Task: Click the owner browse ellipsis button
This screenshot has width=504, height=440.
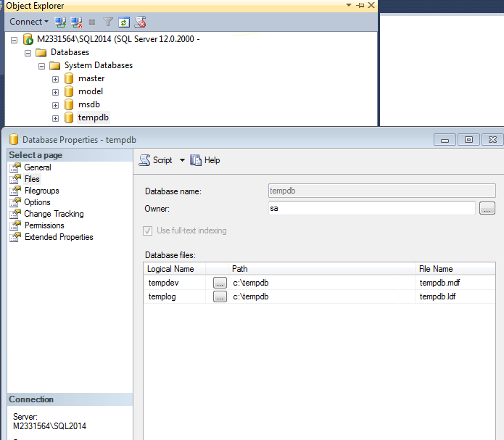Action: (487, 209)
